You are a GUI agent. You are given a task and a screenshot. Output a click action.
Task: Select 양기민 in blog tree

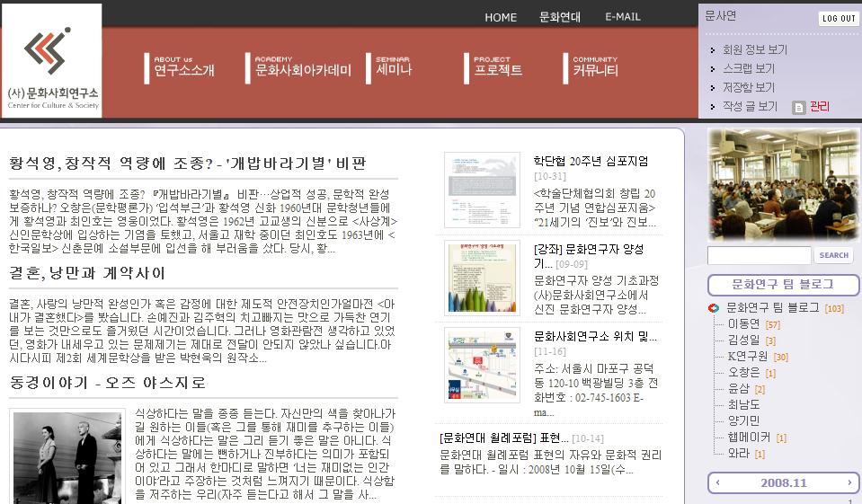click(744, 421)
